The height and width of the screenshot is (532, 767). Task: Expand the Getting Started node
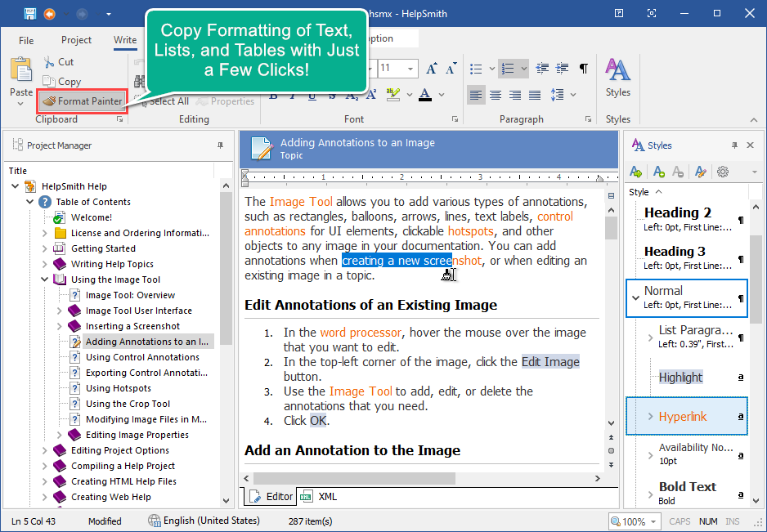pyautogui.click(x=44, y=248)
